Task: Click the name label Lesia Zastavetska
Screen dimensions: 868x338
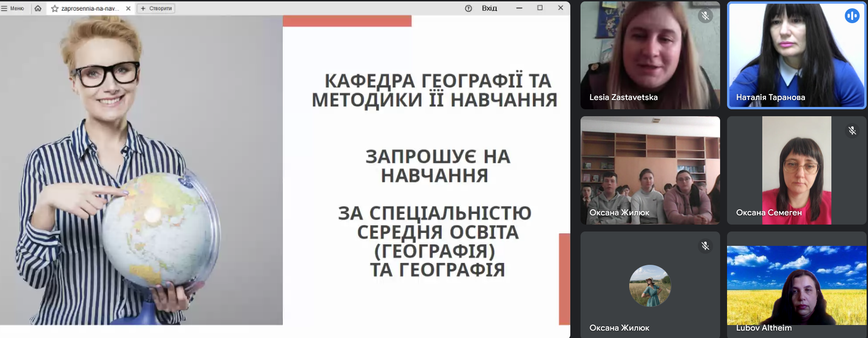Action: 624,97
